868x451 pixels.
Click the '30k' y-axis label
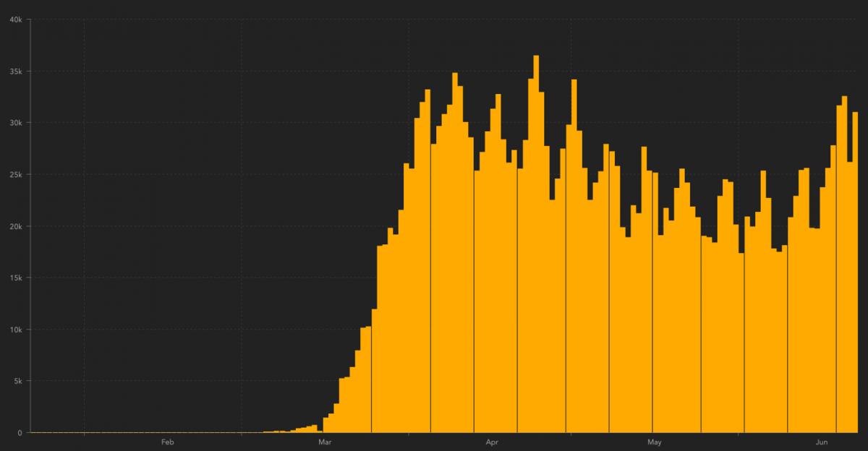(x=17, y=123)
